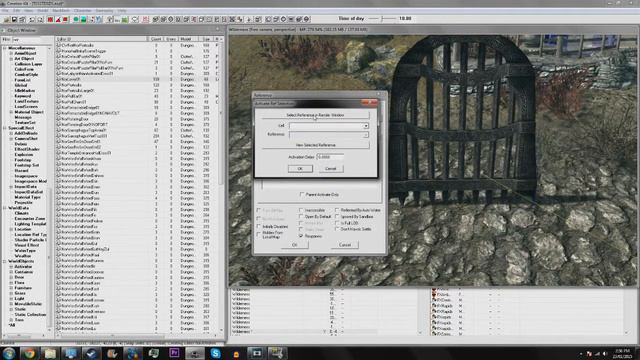
Task: Expand the CameraShot tree node
Action: tap(11, 139)
